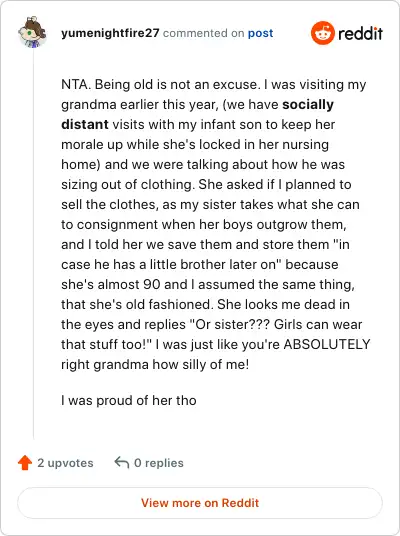Click the "View more on Reddit" button
Viewport: 400px width, 536px height.
tap(200, 503)
